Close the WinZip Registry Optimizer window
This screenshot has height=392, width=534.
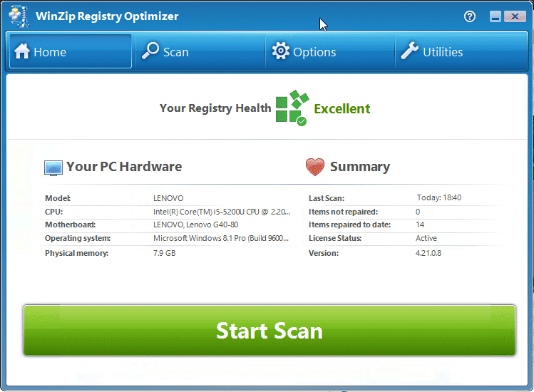[x=513, y=16]
